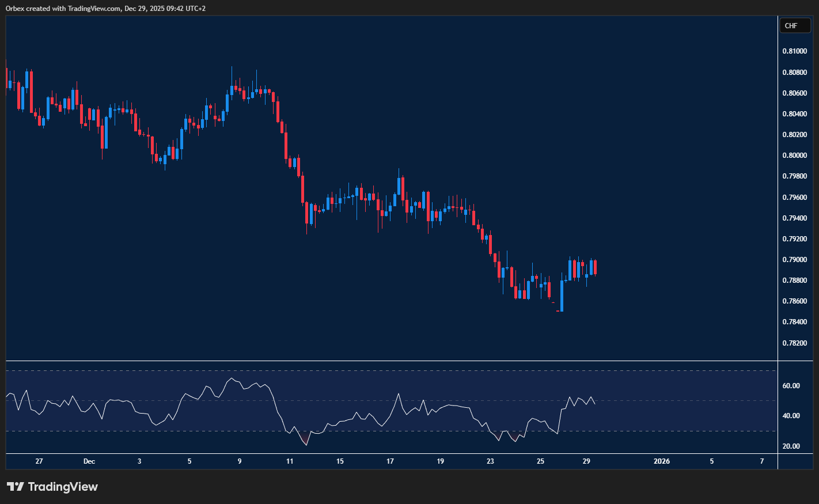Click the 0.81000 price axis label

[x=794, y=51]
